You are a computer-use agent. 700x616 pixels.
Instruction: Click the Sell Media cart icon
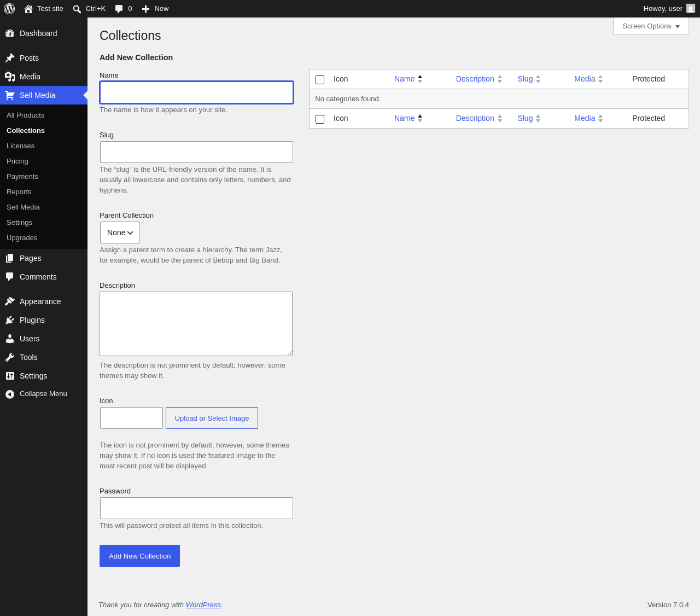click(10, 95)
